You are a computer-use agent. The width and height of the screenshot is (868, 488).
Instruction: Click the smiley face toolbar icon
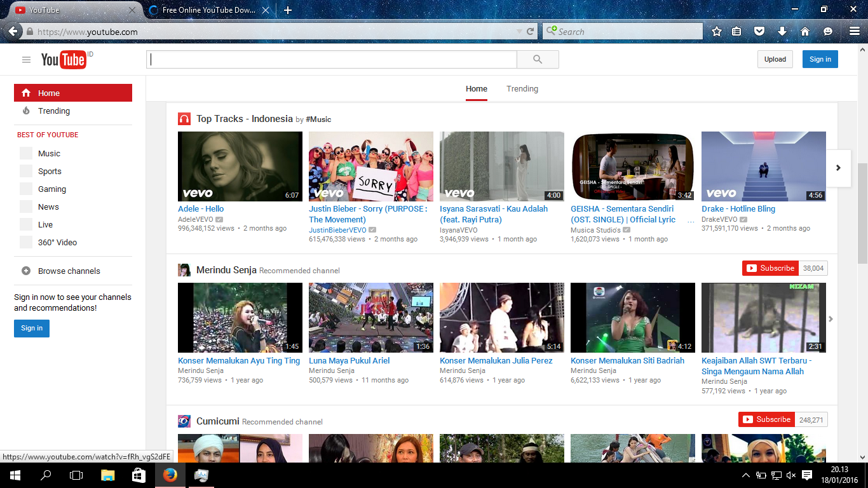tap(827, 32)
